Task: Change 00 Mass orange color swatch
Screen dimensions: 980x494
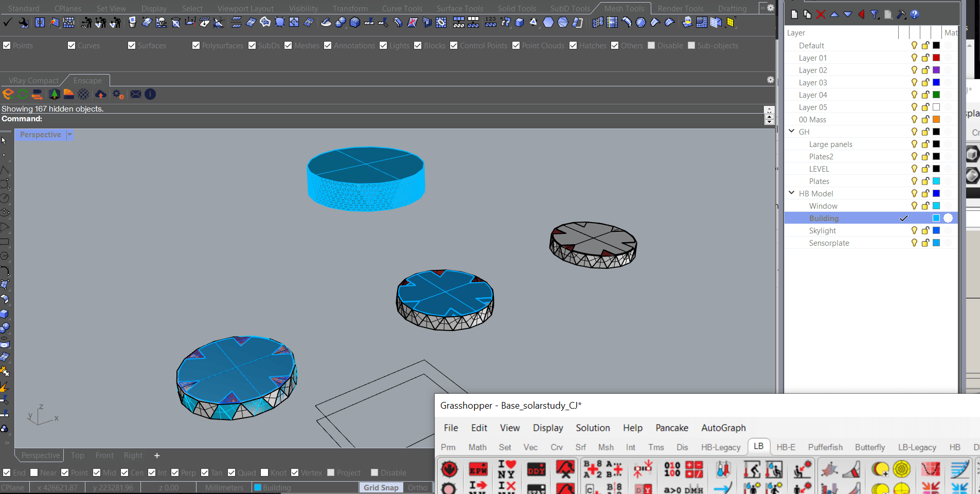Action: tap(936, 119)
